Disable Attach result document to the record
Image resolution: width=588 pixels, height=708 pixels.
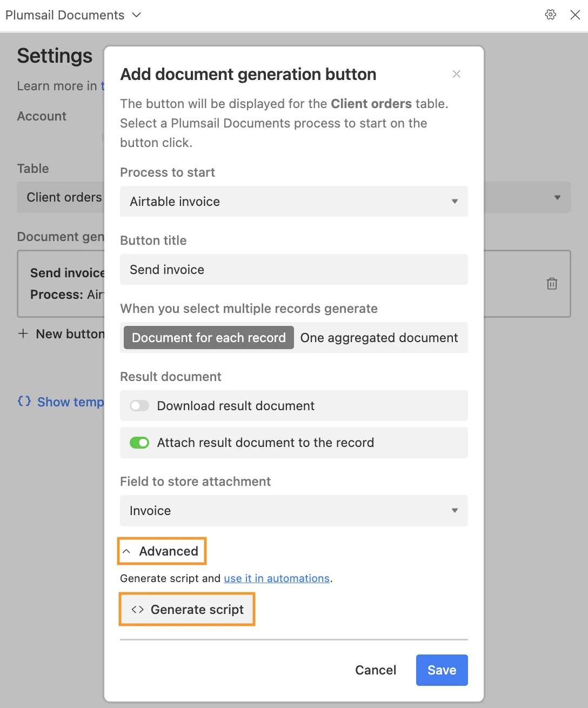(139, 442)
